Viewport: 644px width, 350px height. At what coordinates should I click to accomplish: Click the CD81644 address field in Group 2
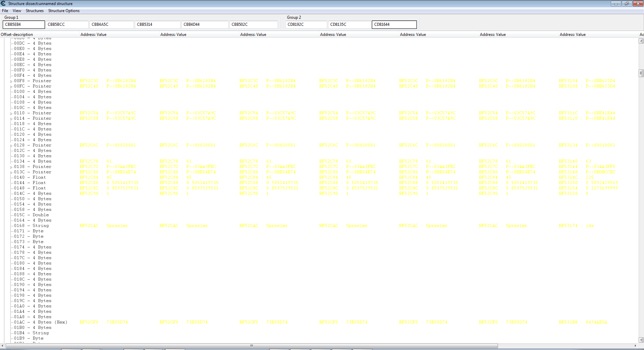(x=394, y=24)
